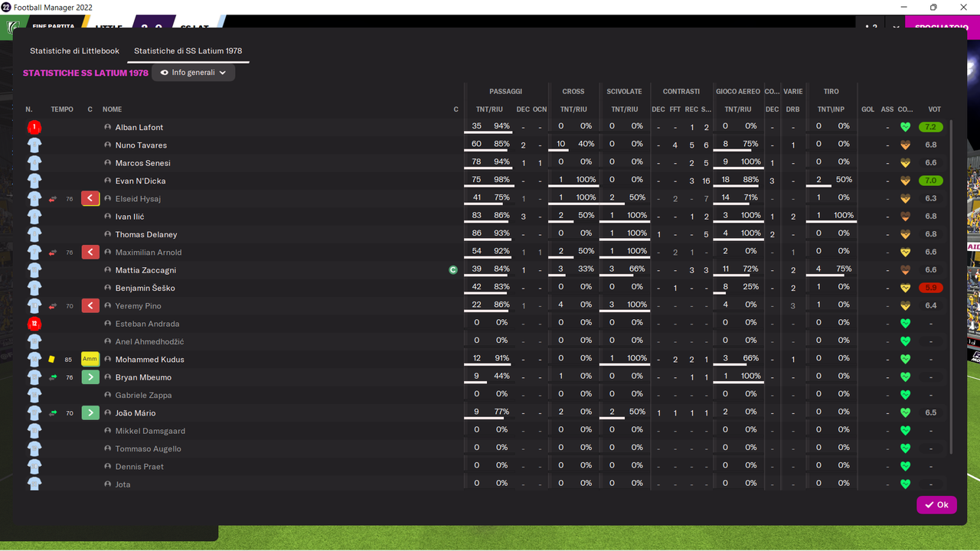Click Thomas Delaney's 93% pass completion bar
The image size is (980, 551).
pyautogui.click(x=487, y=234)
